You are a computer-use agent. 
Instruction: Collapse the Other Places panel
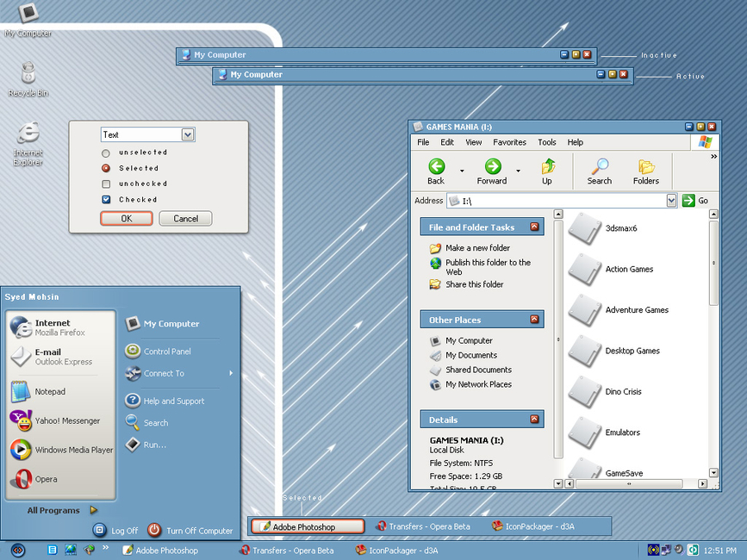[534, 319]
